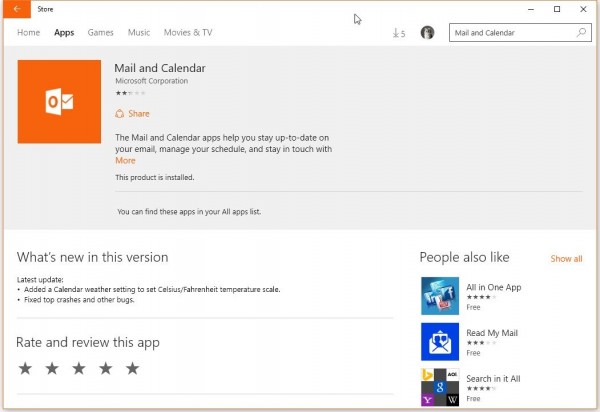Click the Mail and Calendar heading
This screenshot has height=412, width=600.
point(160,68)
